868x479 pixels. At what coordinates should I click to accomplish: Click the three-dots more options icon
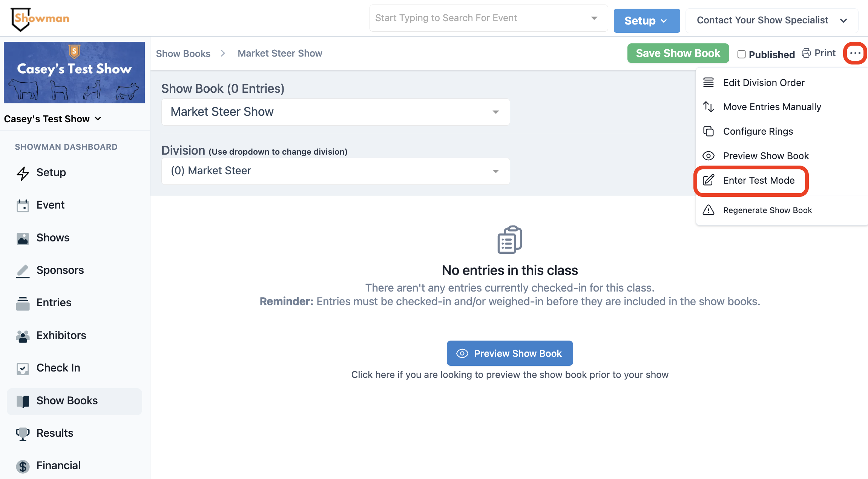click(x=855, y=53)
